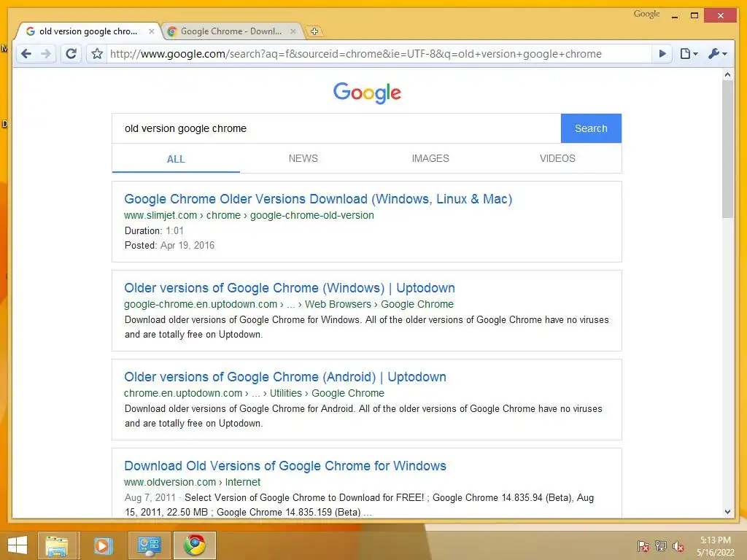Switch to 'Google Chrome - Downl...' tab
This screenshot has height=560, width=747.
(x=231, y=31)
